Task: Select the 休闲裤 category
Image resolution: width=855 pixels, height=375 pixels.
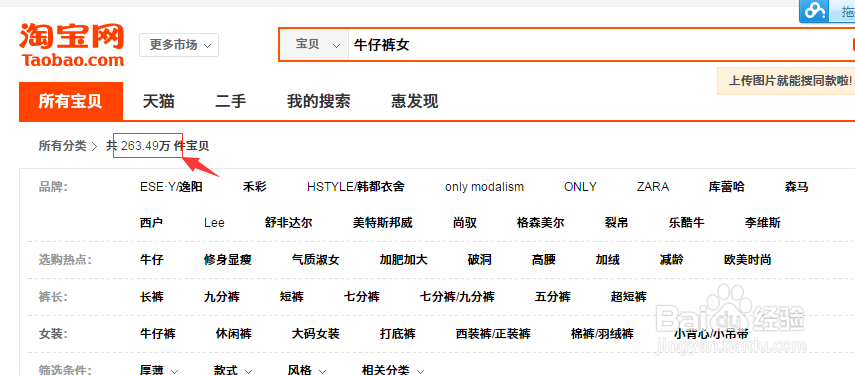Action: pyautogui.click(x=233, y=334)
